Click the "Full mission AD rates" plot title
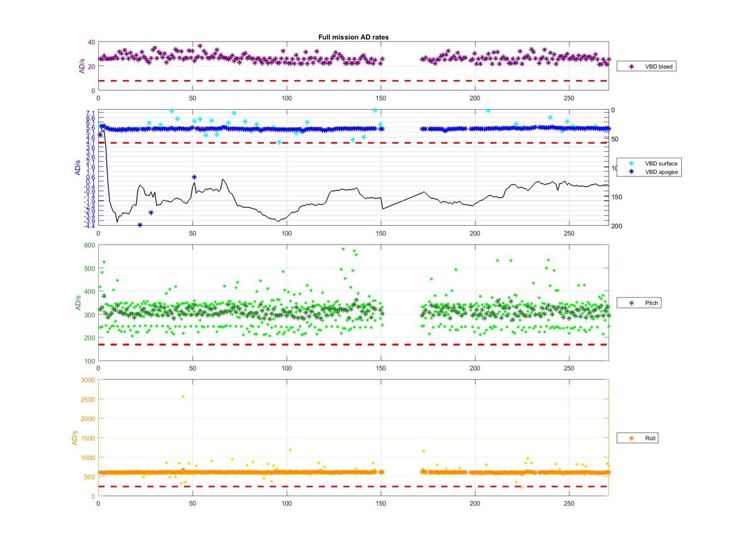 (x=353, y=37)
